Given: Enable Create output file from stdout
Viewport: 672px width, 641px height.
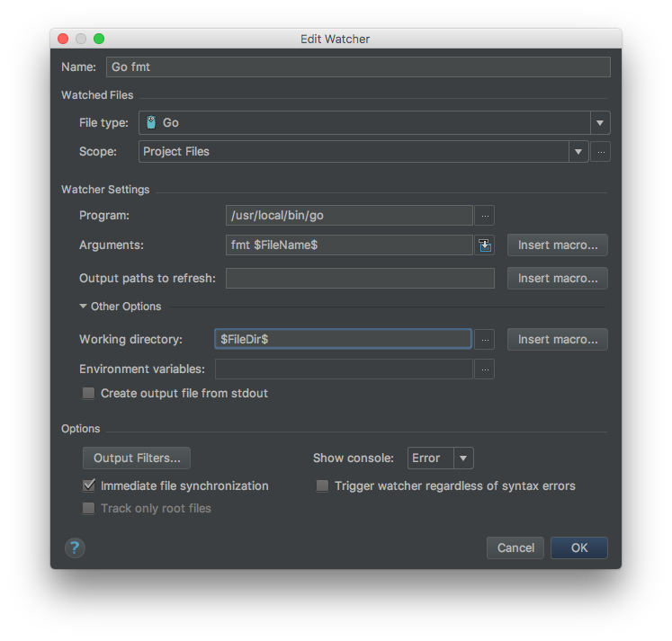Looking at the screenshot, I should tap(89, 393).
